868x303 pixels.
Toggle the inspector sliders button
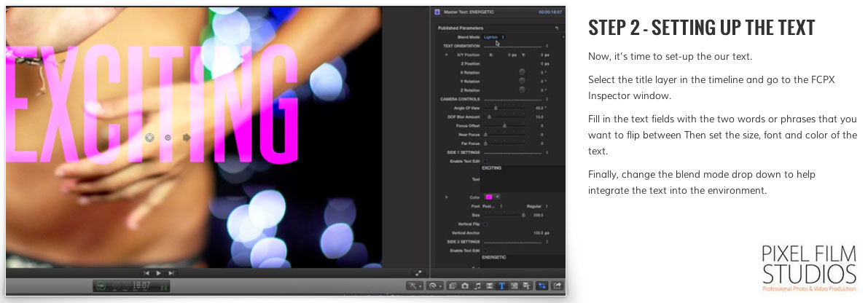(542, 286)
